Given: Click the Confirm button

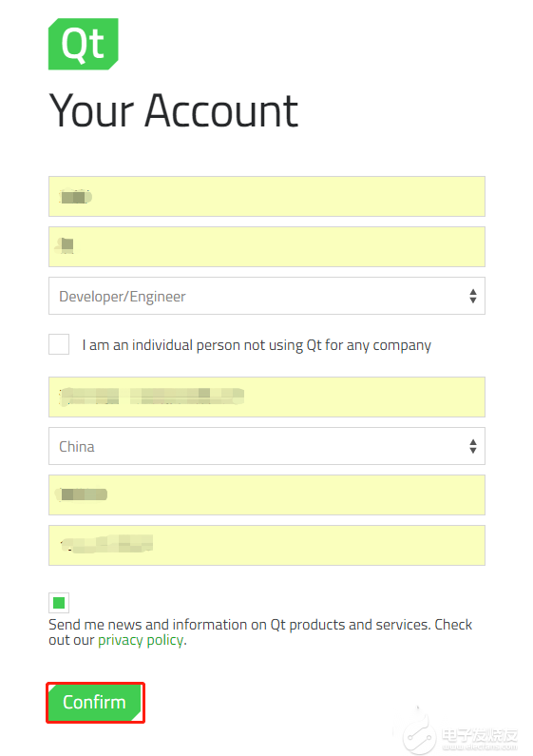Looking at the screenshot, I should (94, 703).
